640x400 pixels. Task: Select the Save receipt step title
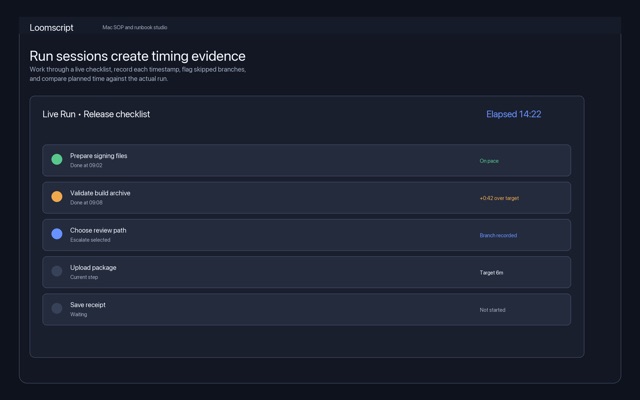tap(88, 305)
